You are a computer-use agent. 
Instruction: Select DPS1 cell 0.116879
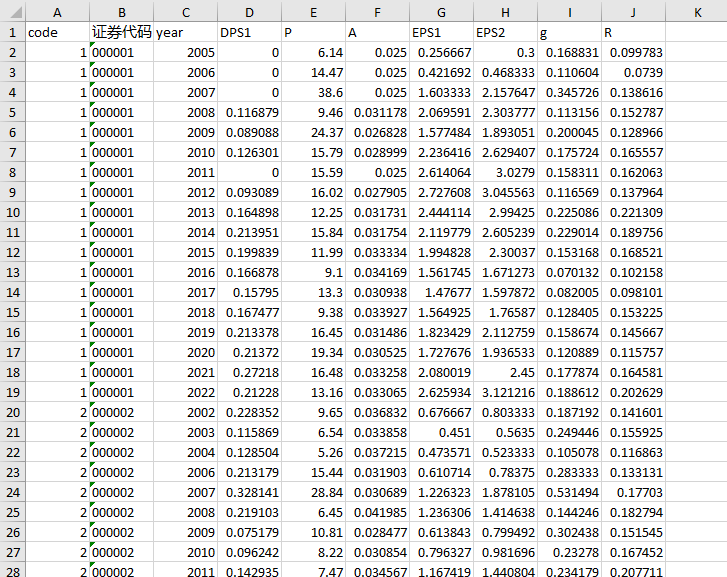click(249, 112)
